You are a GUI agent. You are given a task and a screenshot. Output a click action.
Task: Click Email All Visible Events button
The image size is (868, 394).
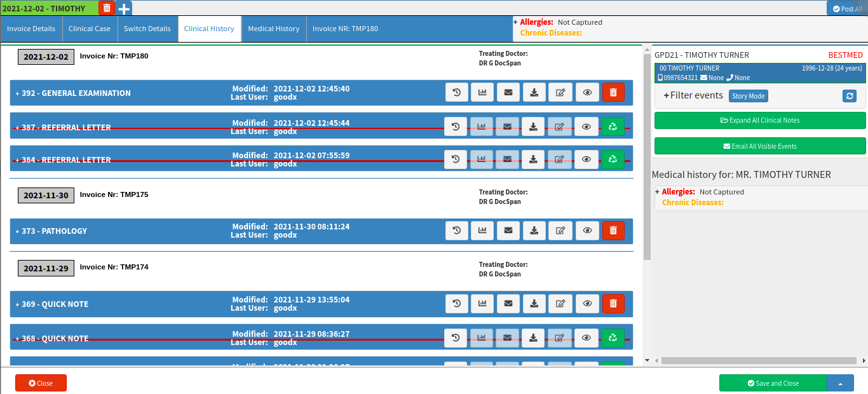tap(760, 146)
